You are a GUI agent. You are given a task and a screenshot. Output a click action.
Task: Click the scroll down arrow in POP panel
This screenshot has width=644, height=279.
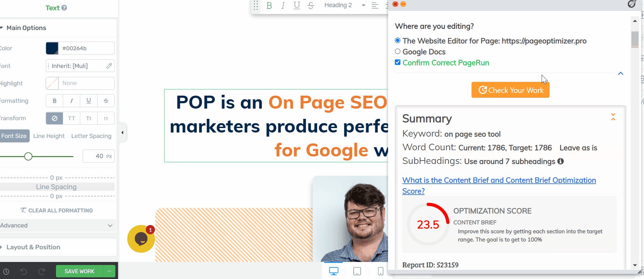point(635,265)
